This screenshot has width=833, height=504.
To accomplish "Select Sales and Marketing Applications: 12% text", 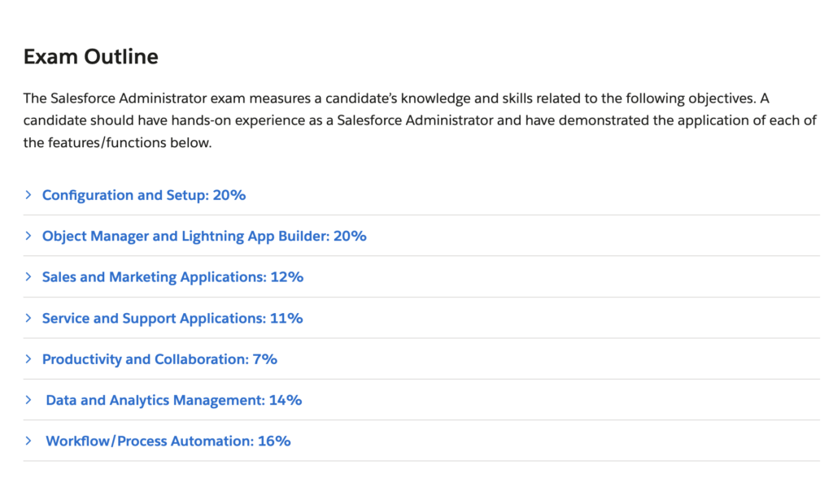I will click(172, 277).
